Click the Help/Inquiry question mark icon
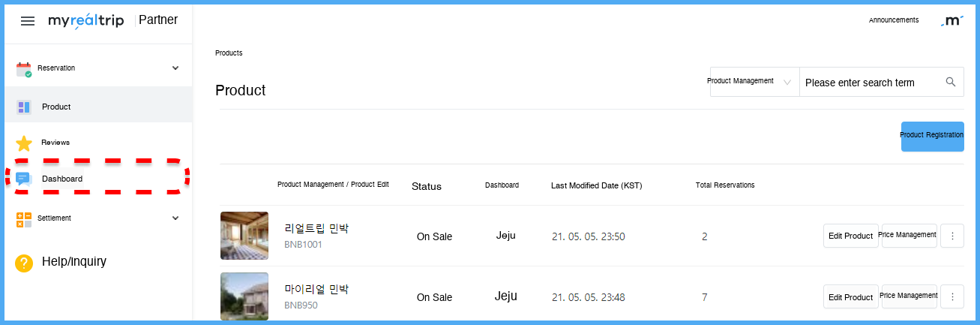This screenshot has height=325, width=980. point(24,263)
